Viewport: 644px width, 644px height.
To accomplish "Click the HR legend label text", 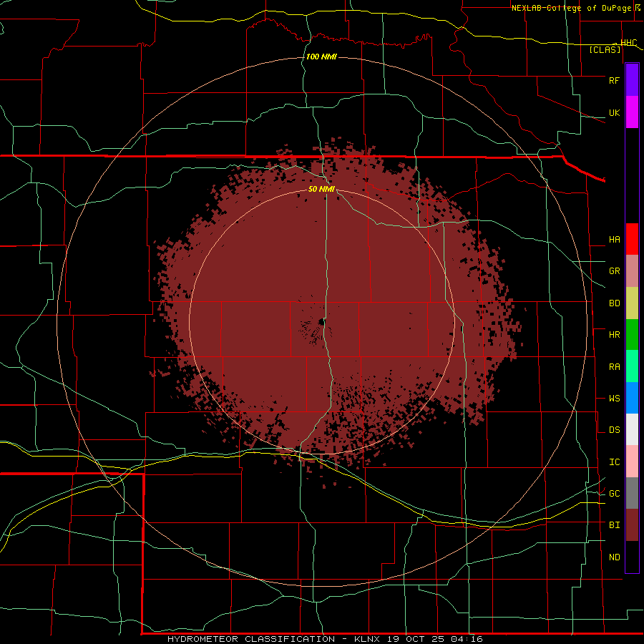I will (x=614, y=335).
